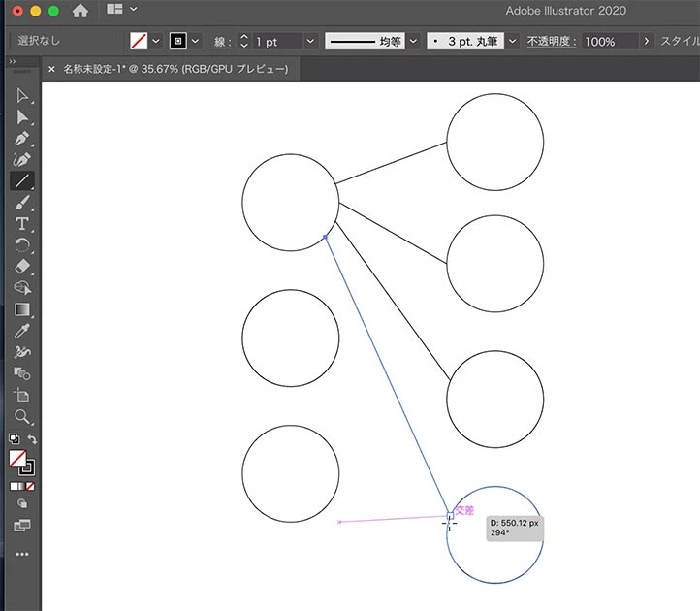This screenshot has height=611, width=700.
Task: Open the 線 stroke panel link
Action: tap(222, 42)
